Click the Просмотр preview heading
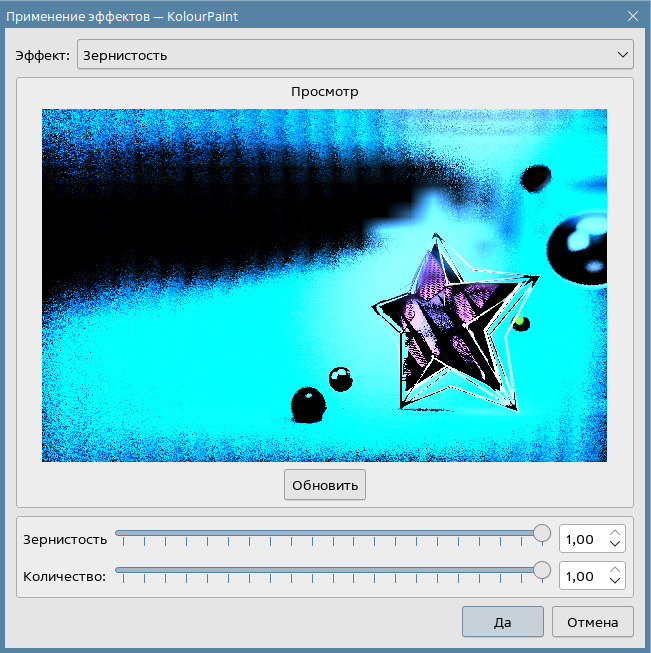Image resolution: width=651 pixels, height=653 pixels. pyautogui.click(x=324, y=91)
